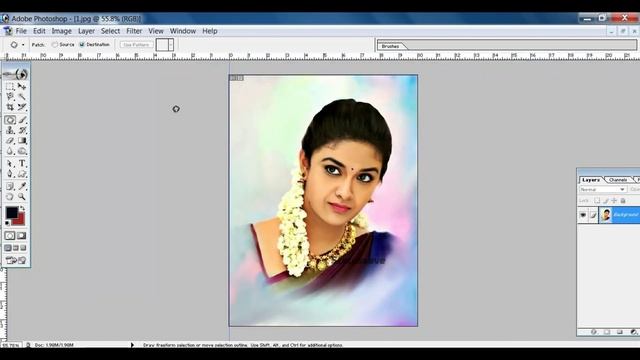This screenshot has height=360, width=640.
Task: Select the Eraser tool
Action: pos(10,140)
